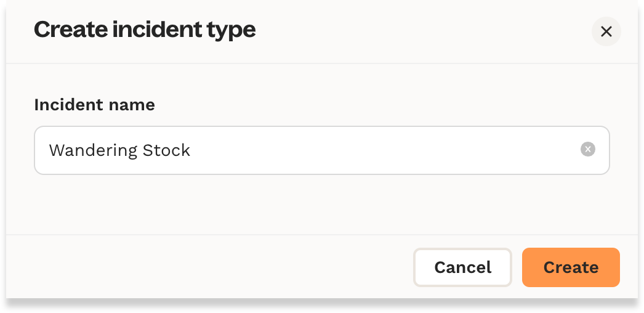This screenshot has height=313, width=644.
Task: Close the Create incident type dialog
Action: [x=606, y=31]
